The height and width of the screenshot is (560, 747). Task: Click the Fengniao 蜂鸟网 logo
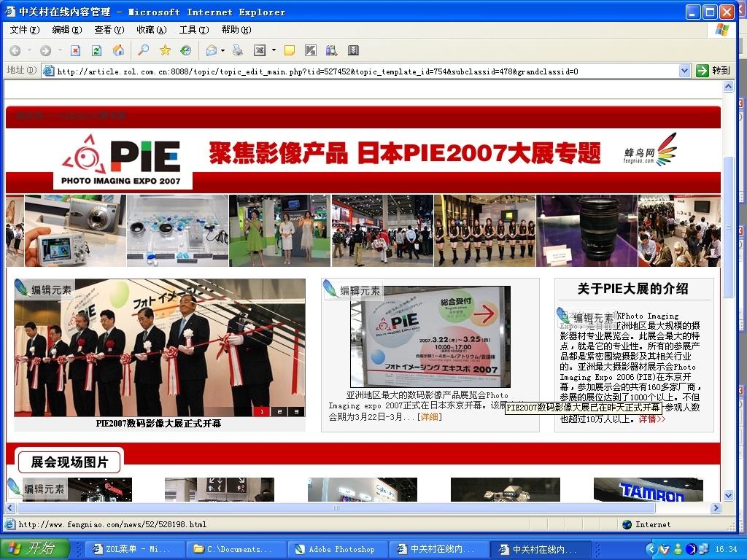point(650,150)
